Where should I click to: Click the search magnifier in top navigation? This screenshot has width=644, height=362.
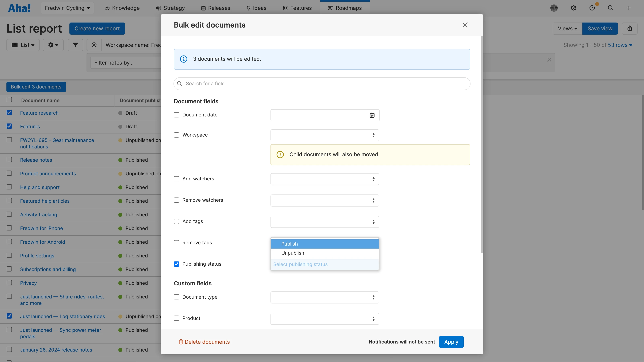(611, 8)
